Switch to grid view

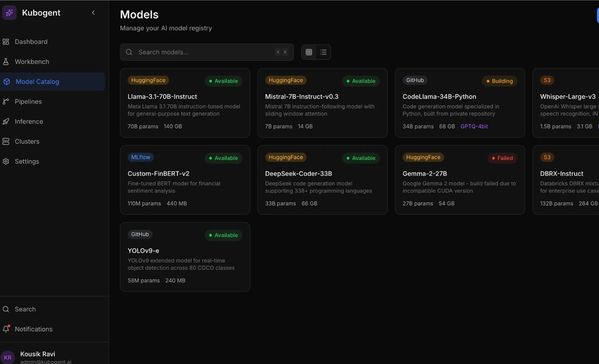click(309, 52)
